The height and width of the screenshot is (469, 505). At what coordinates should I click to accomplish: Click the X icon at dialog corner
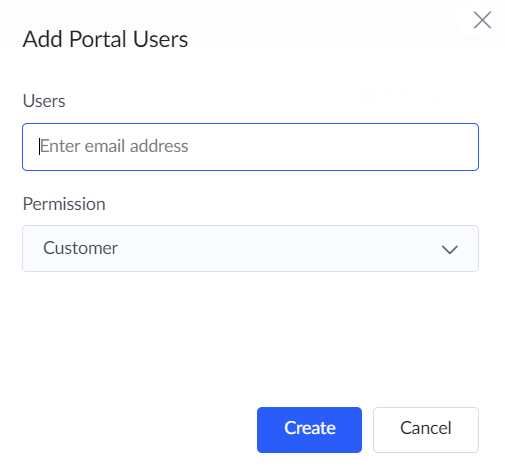tap(482, 20)
